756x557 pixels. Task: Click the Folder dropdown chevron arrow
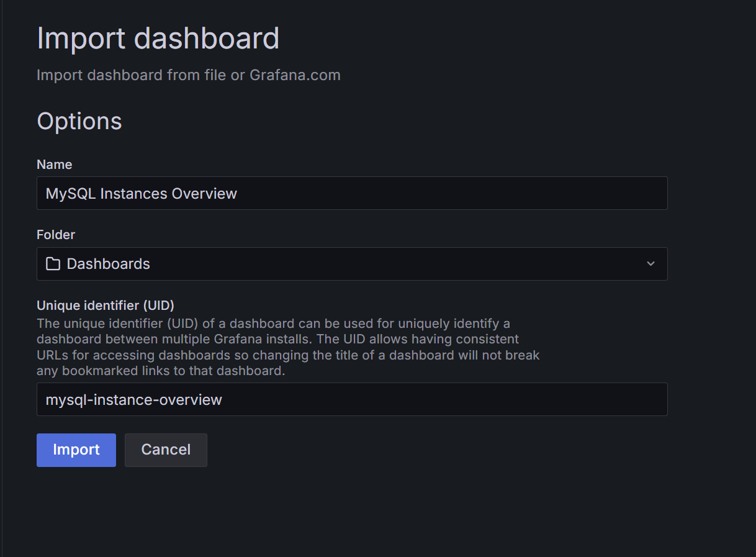(650, 264)
